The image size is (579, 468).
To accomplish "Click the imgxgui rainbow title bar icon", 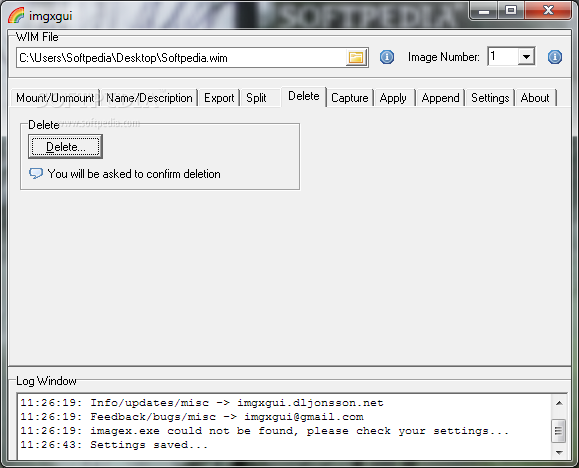I will click(16, 15).
